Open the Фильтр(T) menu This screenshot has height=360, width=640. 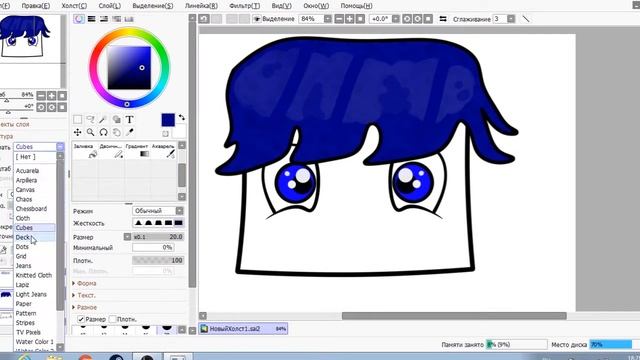pos(244,6)
